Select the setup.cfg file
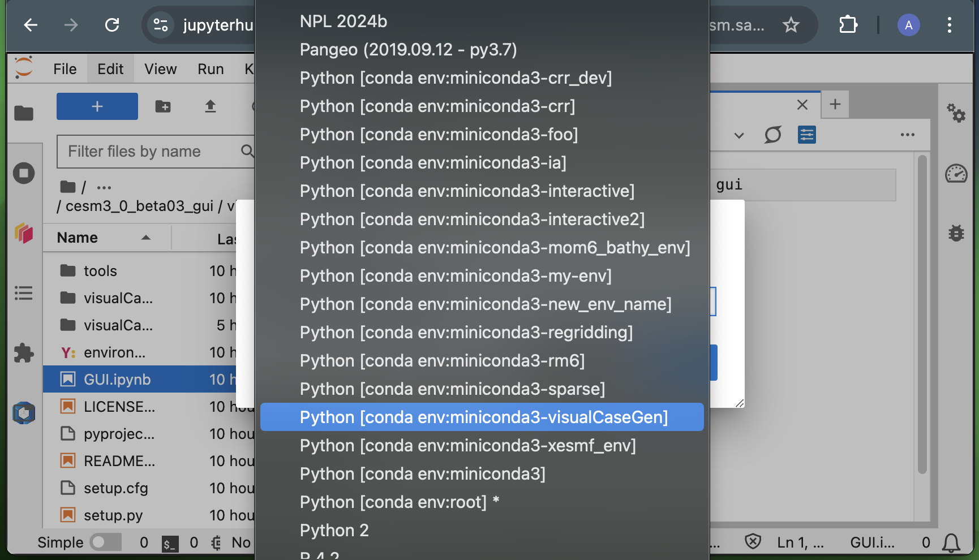 point(149,488)
